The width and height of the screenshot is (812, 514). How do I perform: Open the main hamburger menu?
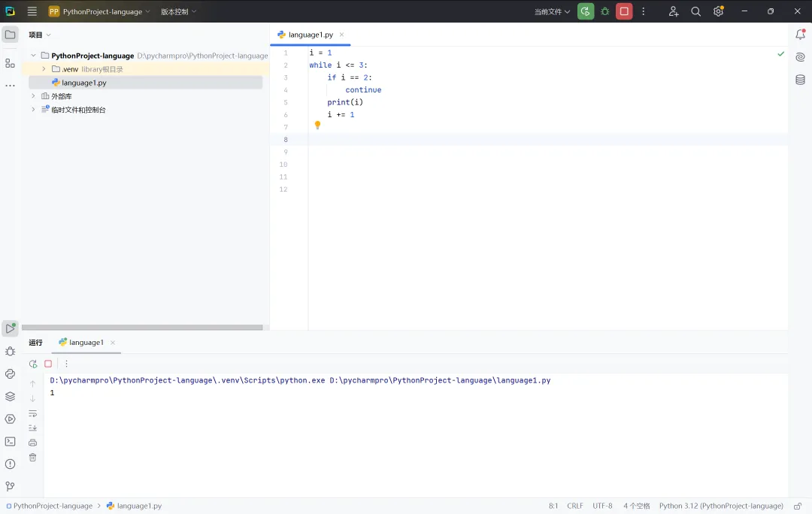pos(32,11)
